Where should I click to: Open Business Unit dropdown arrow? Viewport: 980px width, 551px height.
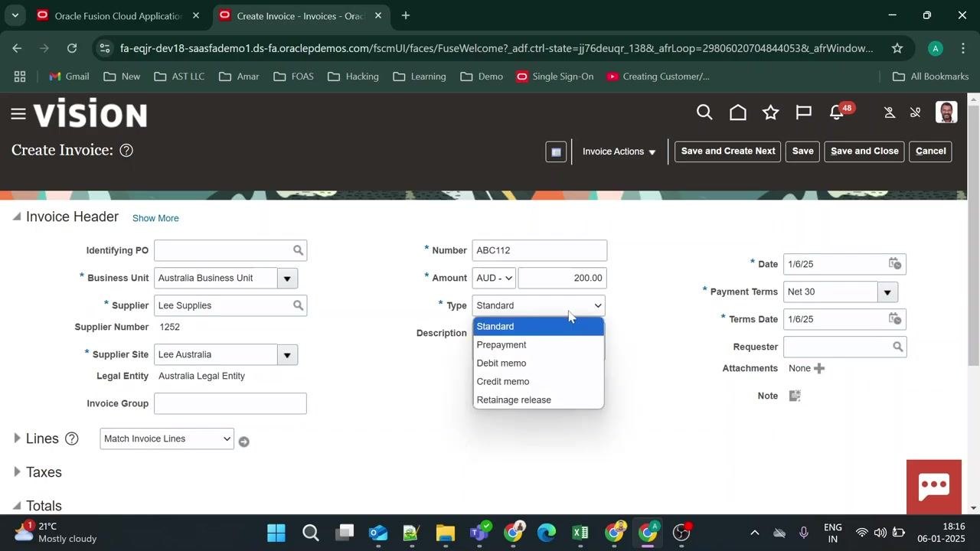pos(287,278)
